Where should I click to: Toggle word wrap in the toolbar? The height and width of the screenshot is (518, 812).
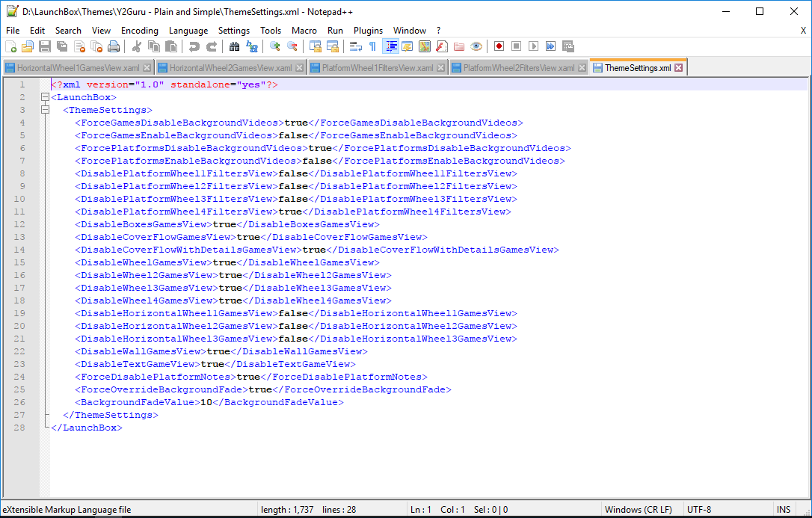(355, 46)
